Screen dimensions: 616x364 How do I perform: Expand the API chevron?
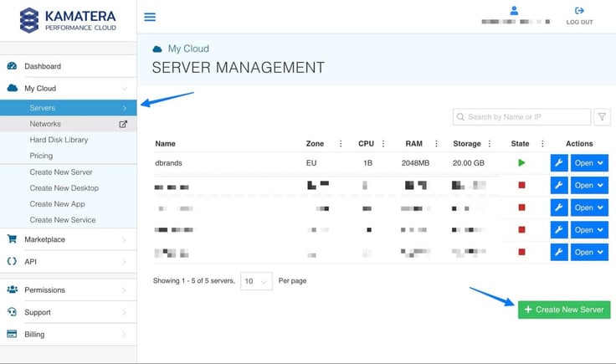[x=124, y=262]
